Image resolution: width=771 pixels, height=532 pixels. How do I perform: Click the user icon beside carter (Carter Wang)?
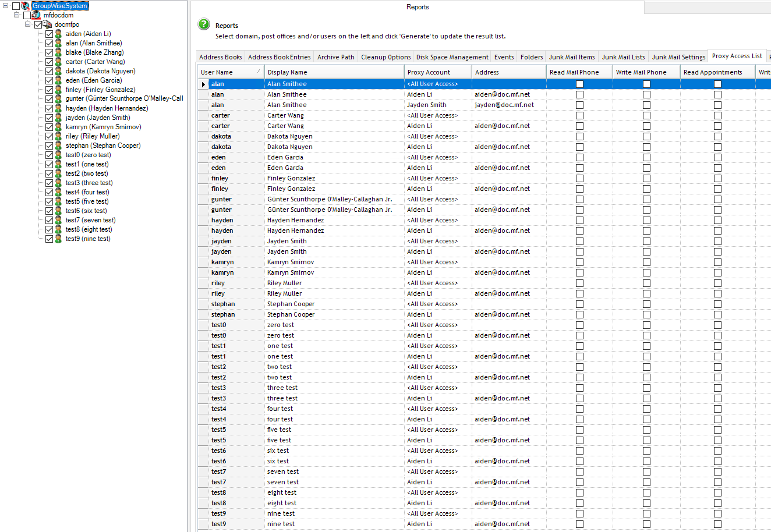(58, 62)
